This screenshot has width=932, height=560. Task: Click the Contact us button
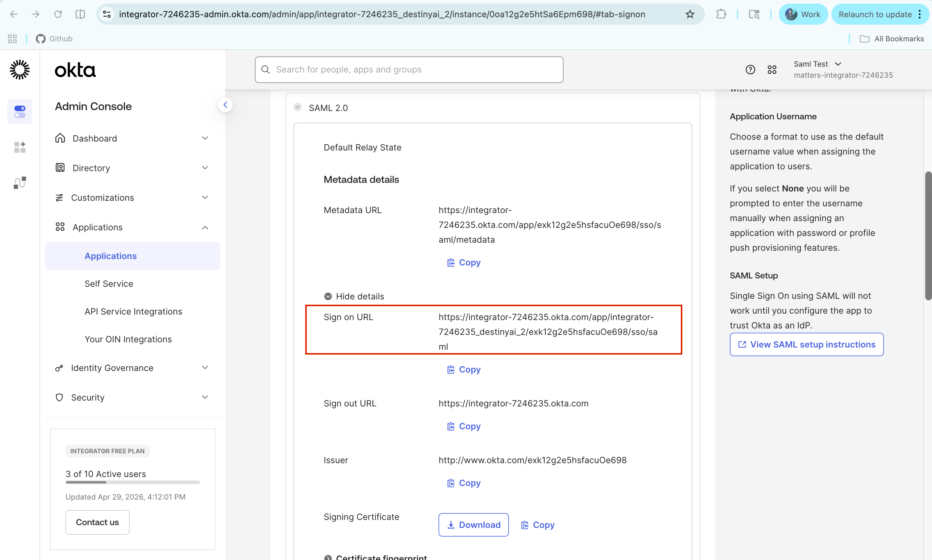pos(98,522)
